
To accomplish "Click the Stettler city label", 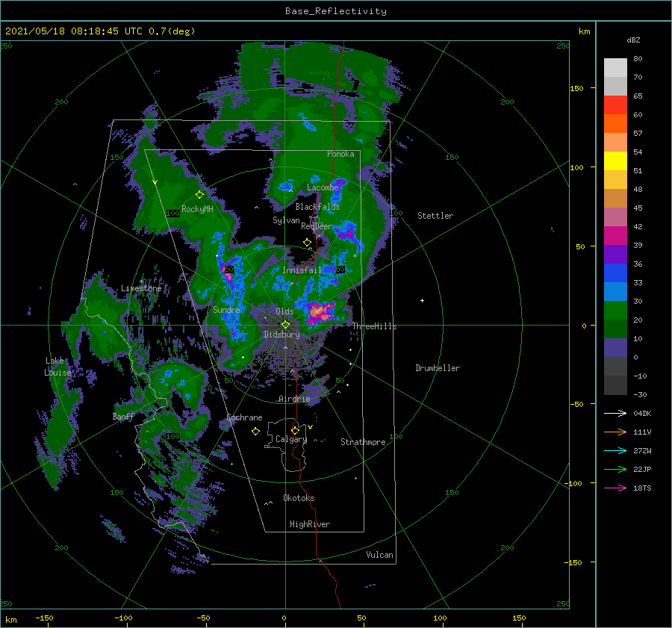I will pos(435,216).
